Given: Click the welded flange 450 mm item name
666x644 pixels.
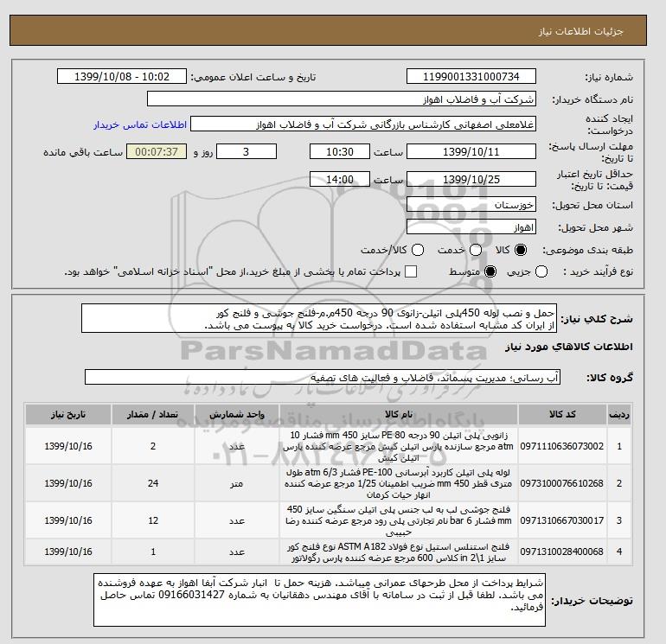Looking at the screenshot, I should [x=399, y=520].
